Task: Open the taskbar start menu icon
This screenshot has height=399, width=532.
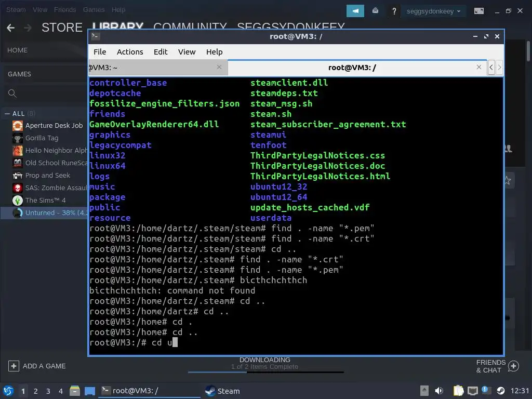Action: [x=8, y=391]
